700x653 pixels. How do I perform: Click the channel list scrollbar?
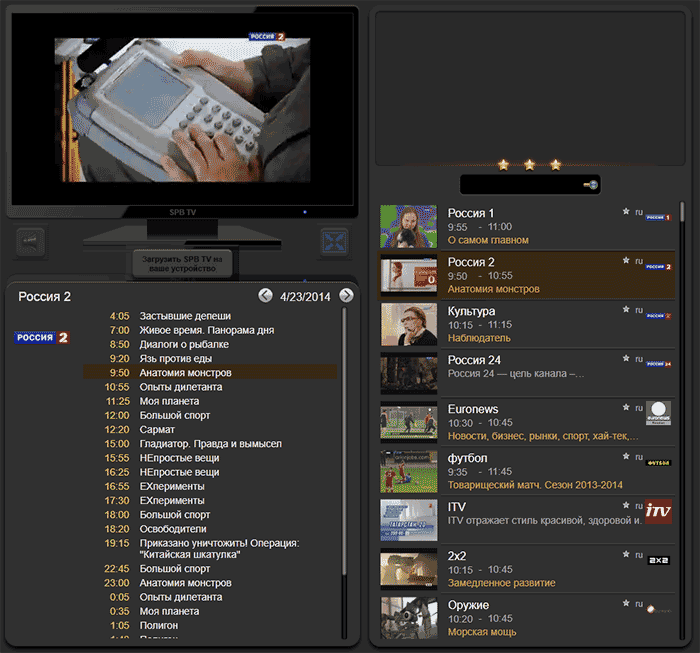[682, 212]
